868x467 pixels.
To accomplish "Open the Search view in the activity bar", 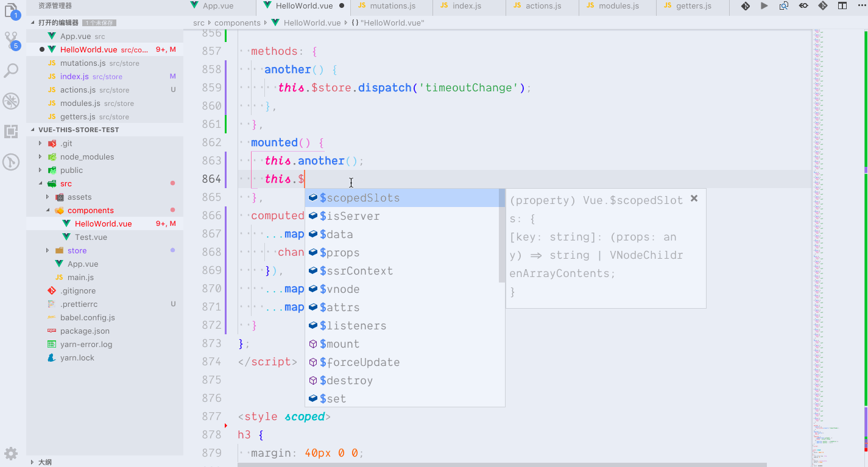I will tap(11, 71).
